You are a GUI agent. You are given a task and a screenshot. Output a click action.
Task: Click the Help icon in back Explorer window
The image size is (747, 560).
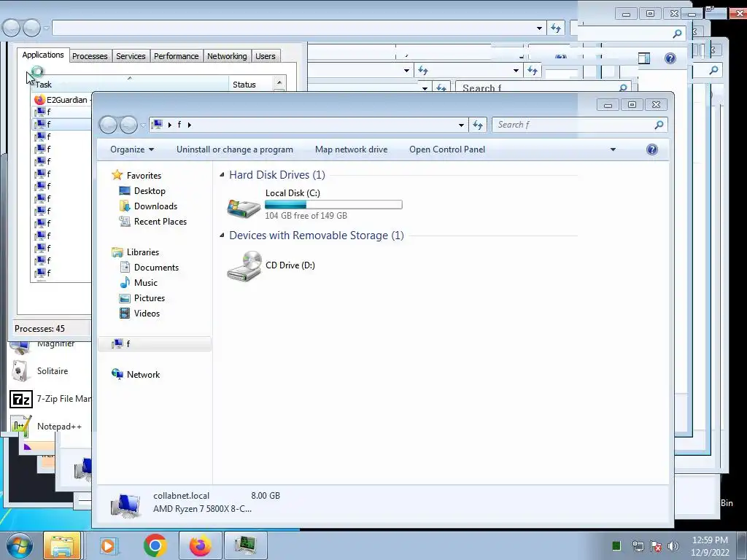(x=670, y=58)
